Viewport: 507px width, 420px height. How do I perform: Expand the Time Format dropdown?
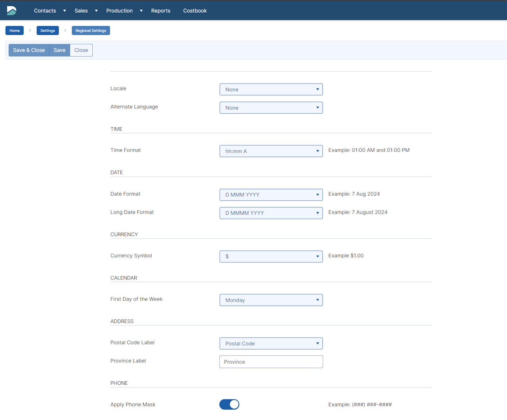pyautogui.click(x=271, y=151)
